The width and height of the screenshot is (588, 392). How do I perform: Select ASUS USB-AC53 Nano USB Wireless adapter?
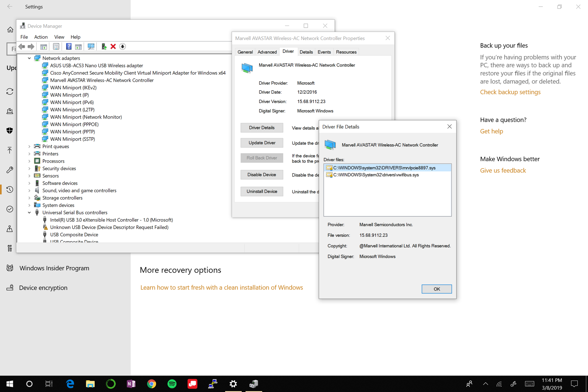(x=96, y=66)
